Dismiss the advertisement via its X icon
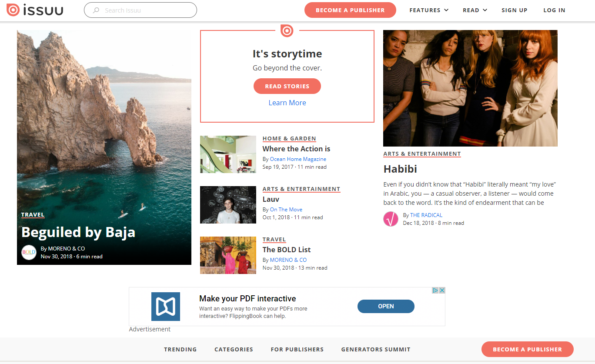This screenshot has height=364, width=595. 442,290
